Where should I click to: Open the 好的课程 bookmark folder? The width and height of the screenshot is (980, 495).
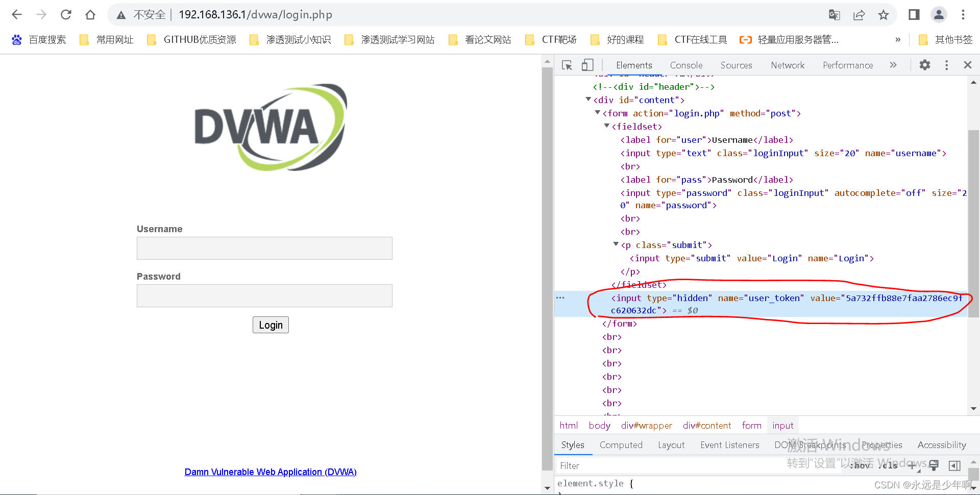(617, 40)
